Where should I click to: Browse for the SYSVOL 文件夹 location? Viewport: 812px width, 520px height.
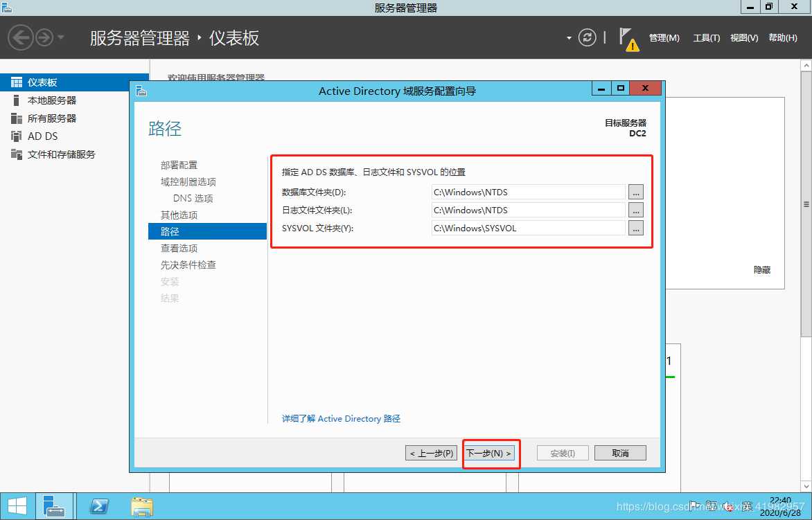[636, 228]
